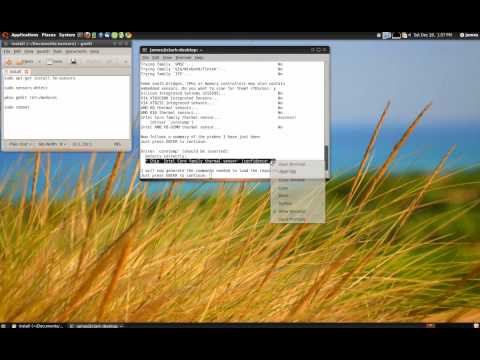This screenshot has height=360, width=480.
Task: Click gedit Save toolbar button
Action: 55,62
